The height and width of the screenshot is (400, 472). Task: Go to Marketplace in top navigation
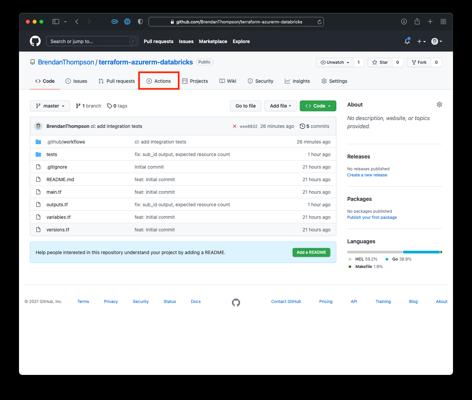[x=213, y=41]
